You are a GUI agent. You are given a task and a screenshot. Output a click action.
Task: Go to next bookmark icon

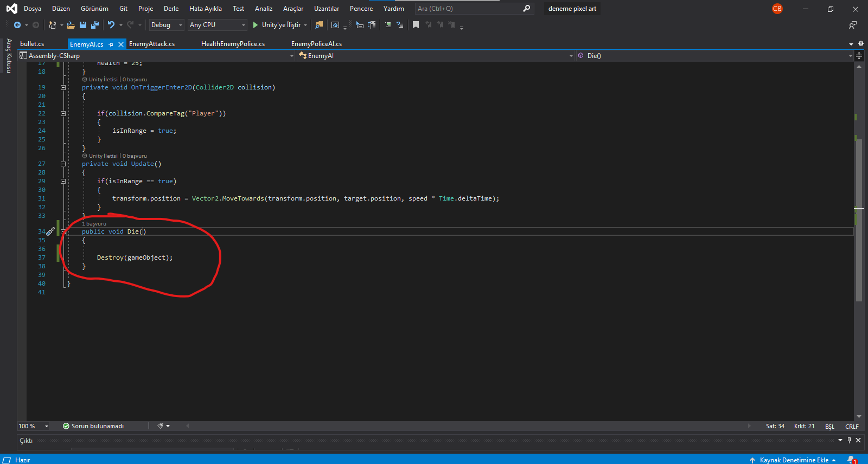[x=440, y=25]
